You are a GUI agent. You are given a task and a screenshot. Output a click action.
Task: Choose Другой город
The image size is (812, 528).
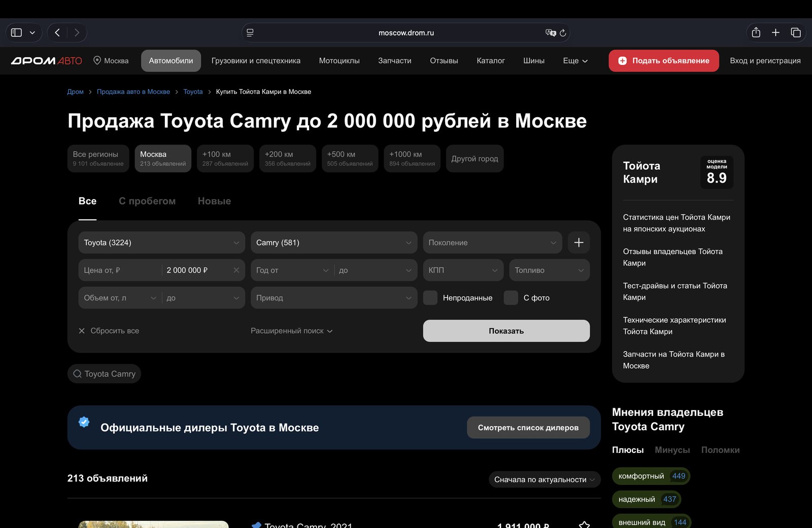pyautogui.click(x=475, y=158)
